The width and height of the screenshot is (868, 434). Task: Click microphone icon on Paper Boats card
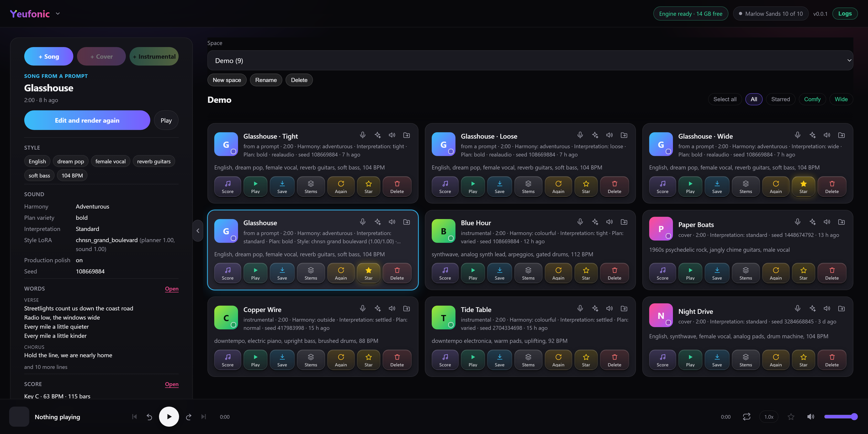798,222
